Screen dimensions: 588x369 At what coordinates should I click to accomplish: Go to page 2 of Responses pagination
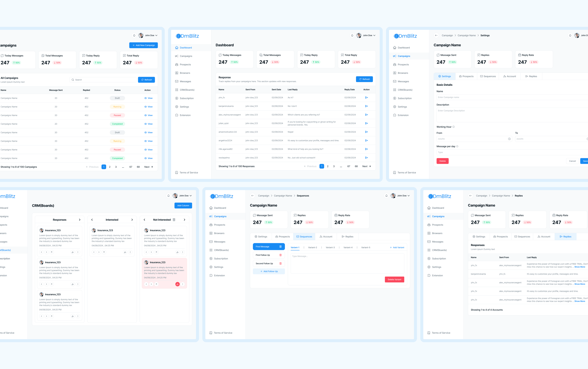tap(328, 166)
